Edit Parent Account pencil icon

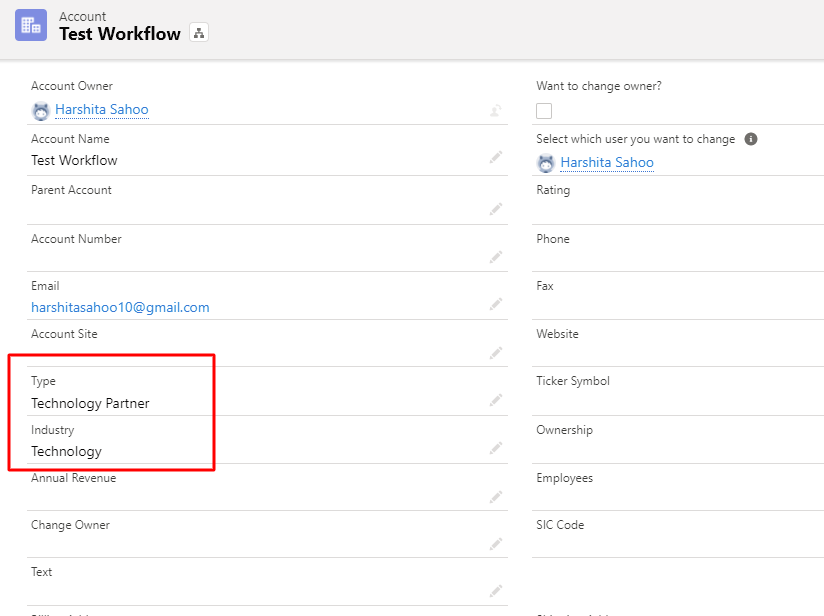(496, 209)
